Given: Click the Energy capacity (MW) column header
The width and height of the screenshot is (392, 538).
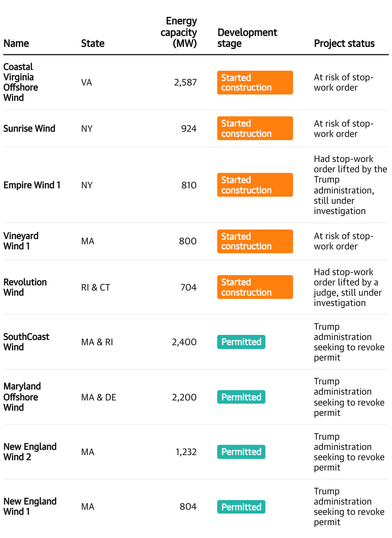Looking at the screenshot, I should [x=179, y=32].
